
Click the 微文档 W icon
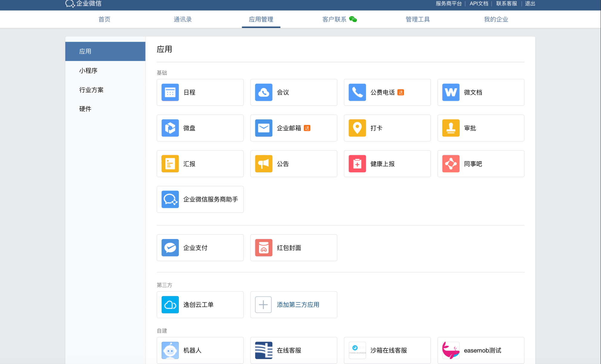451,92
